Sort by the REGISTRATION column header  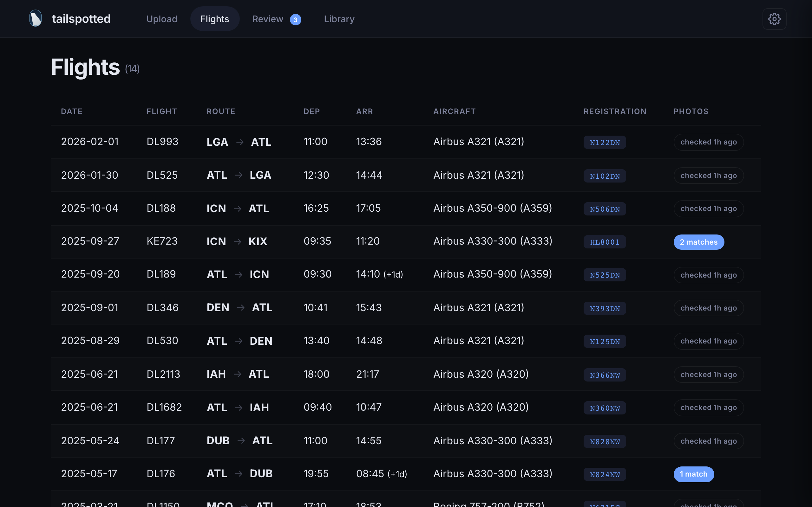615,111
